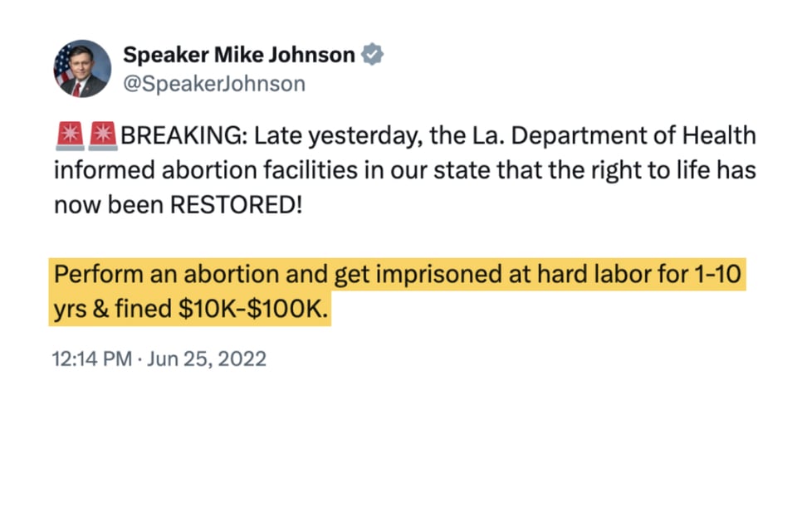Click the first red siren emoji
797x532 pixels.
(68, 134)
